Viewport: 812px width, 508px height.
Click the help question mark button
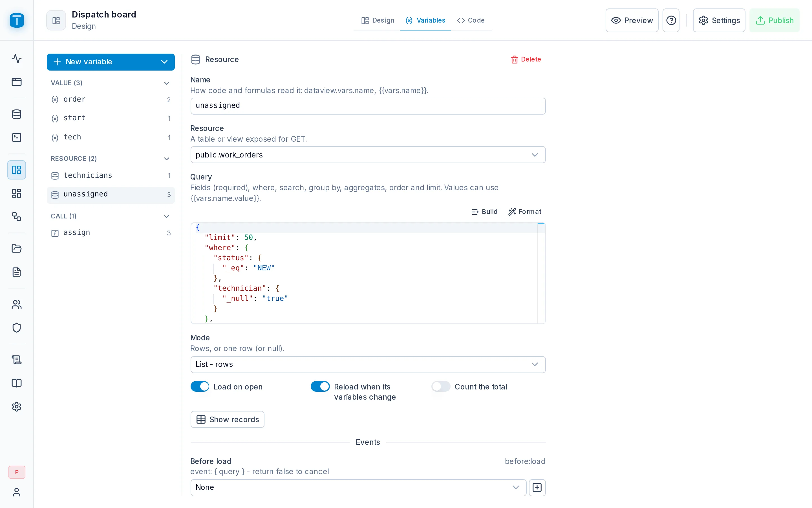(671, 21)
